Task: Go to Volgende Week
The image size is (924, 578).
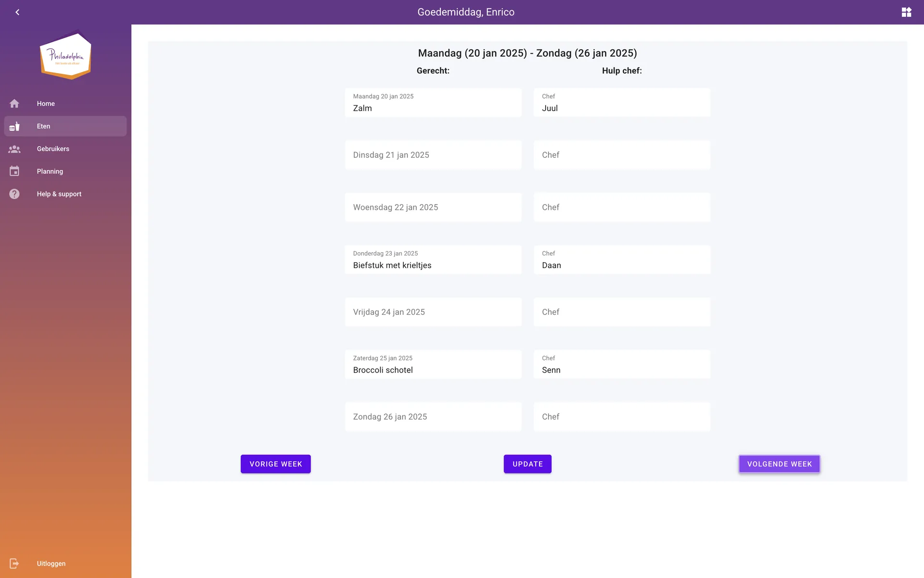Action: point(780,464)
